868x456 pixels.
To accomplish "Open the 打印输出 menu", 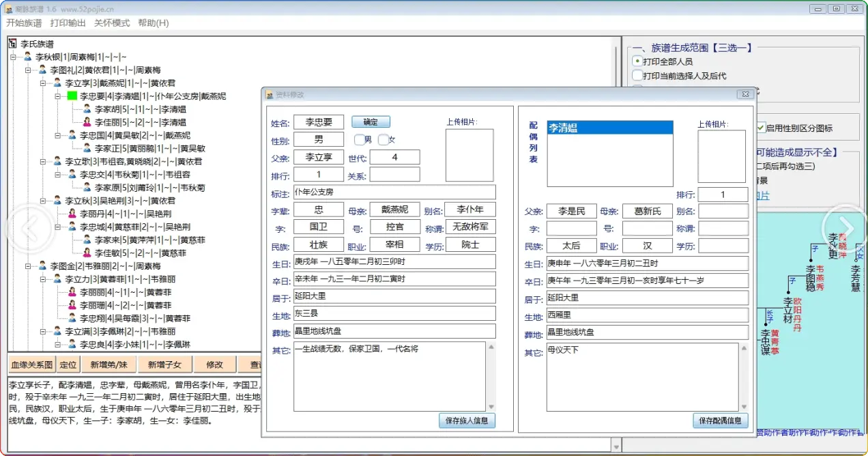I will [x=68, y=23].
